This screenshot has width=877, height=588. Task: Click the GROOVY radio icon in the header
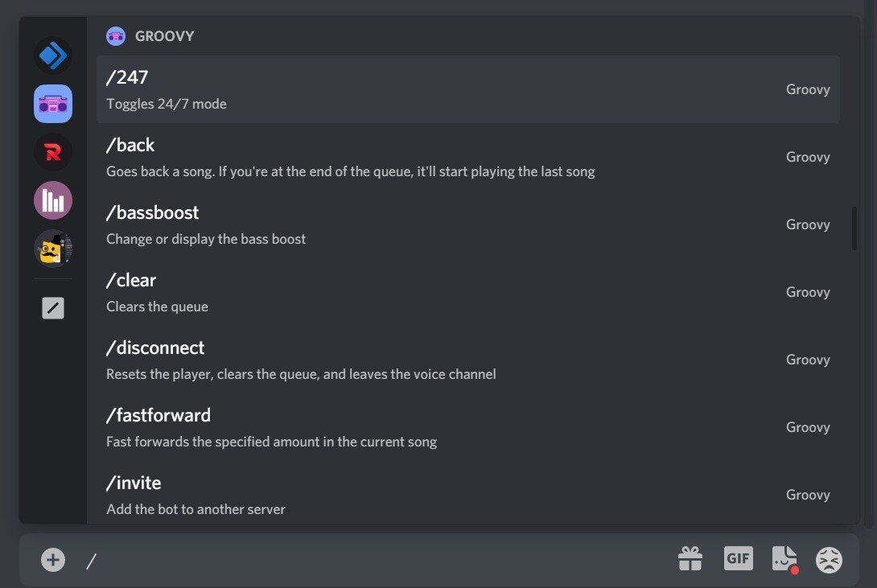click(x=115, y=35)
